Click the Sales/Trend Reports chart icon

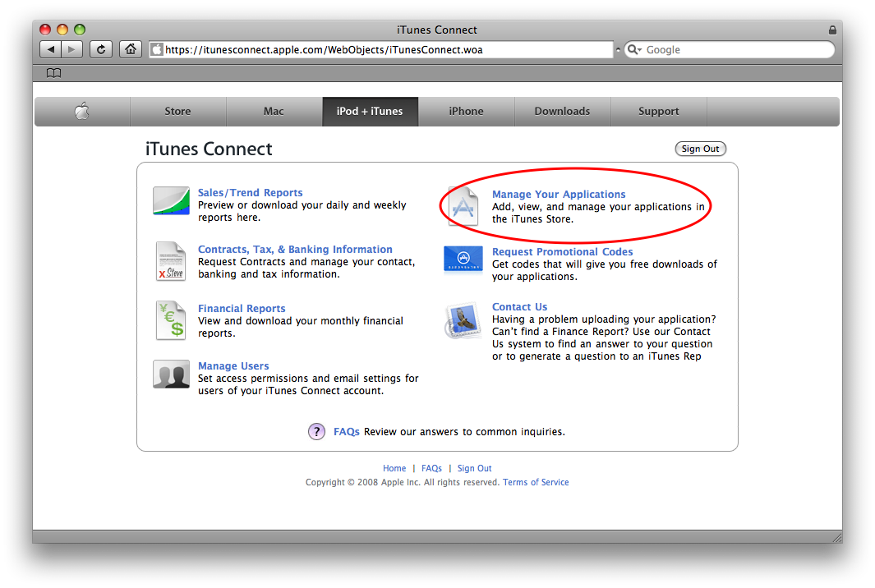coord(172,201)
